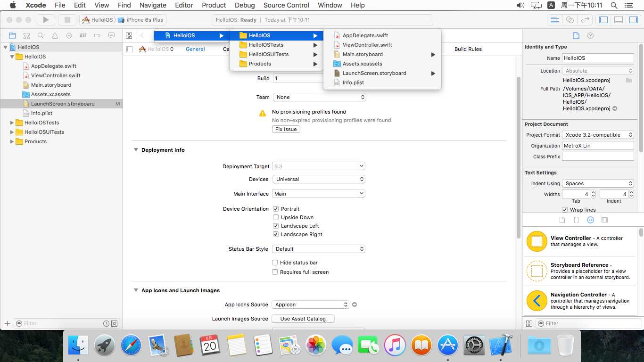644x362 pixels.
Task: Open the Deployment Target combo box
Action: pyautogui.click(x=319, y=166)
